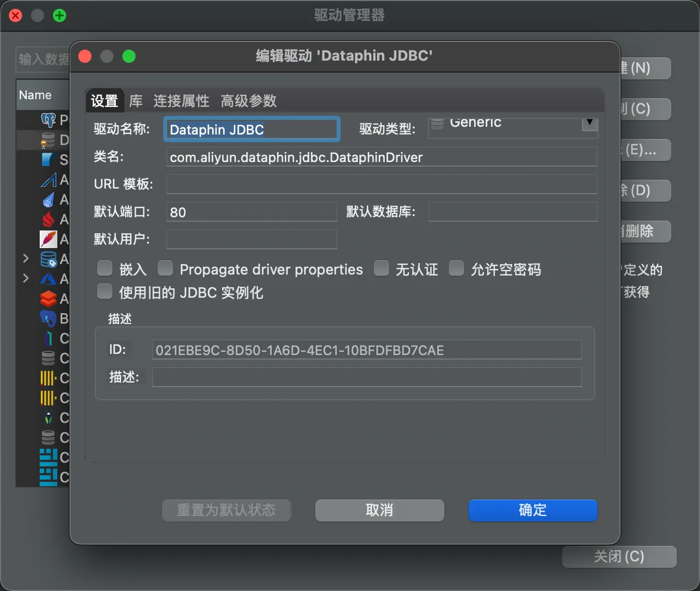700x591 pixels.
Task: Click the blue database icon with tag badge
Action: pos(49,259)
